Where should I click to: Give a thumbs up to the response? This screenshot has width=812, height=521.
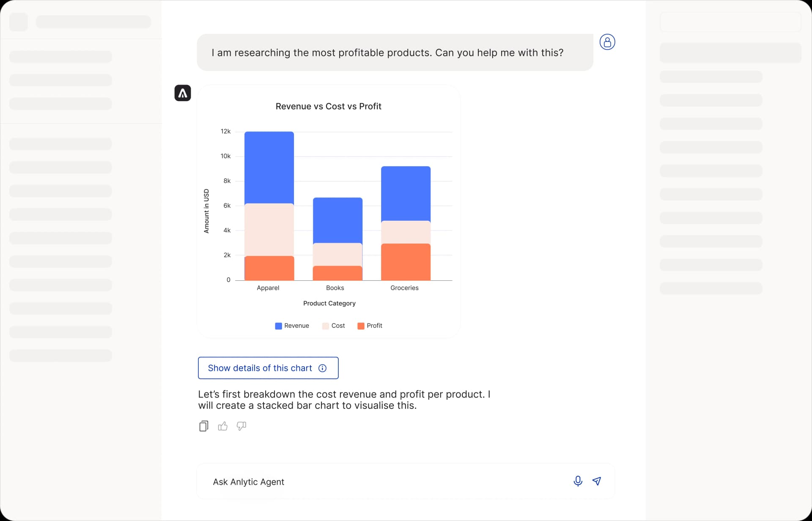pyautogui.click(x=223, y=426)
